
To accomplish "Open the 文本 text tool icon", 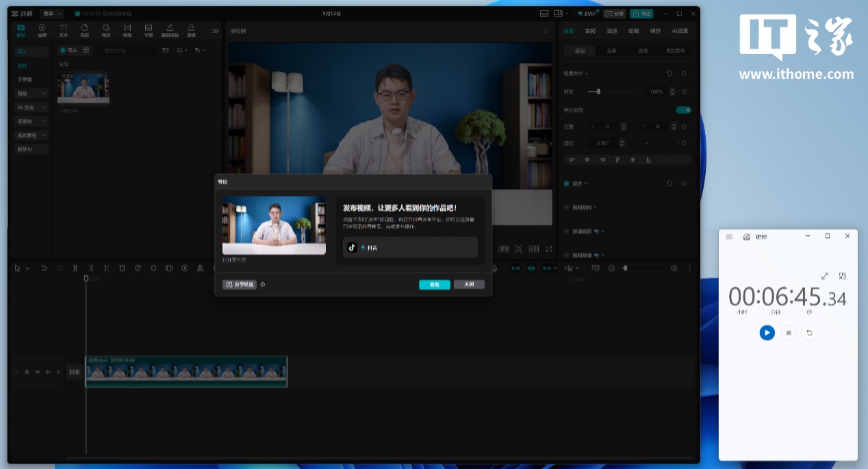I will 63,30.
